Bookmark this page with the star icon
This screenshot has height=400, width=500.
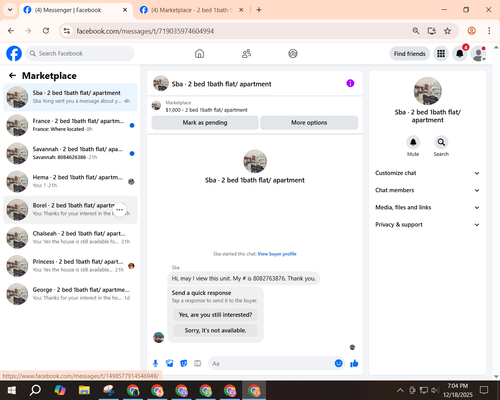click(447, 31)
